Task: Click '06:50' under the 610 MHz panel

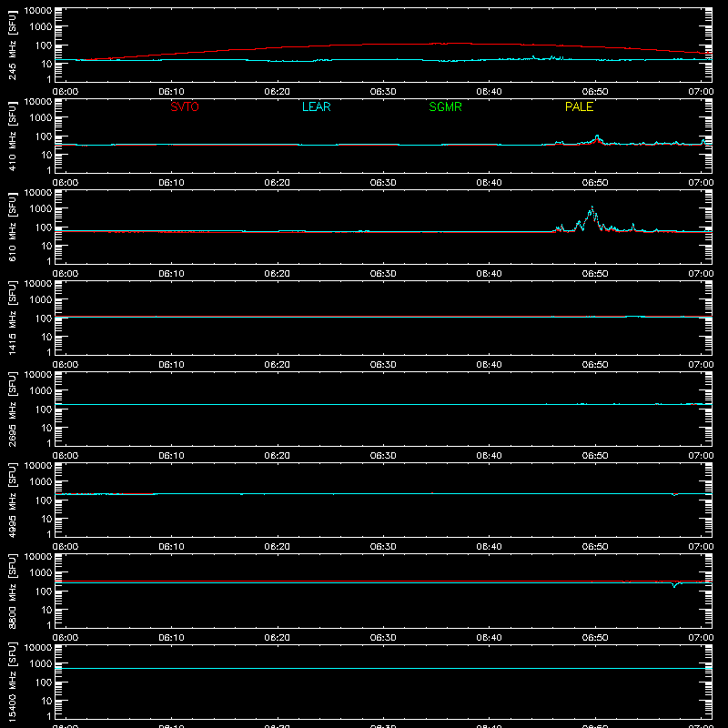Action: click(595, 274)
